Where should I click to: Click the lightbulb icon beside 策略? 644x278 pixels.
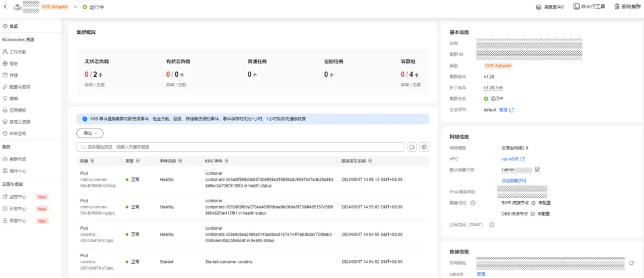[x=5, y=98]
